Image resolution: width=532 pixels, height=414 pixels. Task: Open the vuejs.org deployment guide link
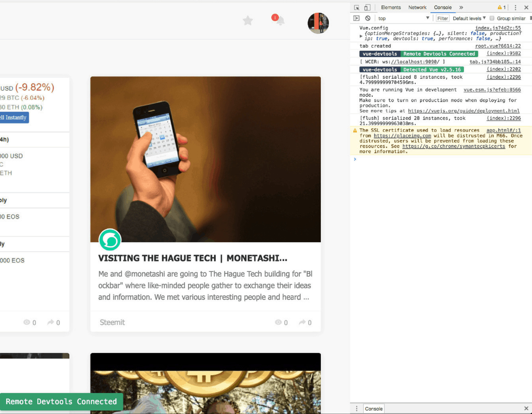[463, 111]
